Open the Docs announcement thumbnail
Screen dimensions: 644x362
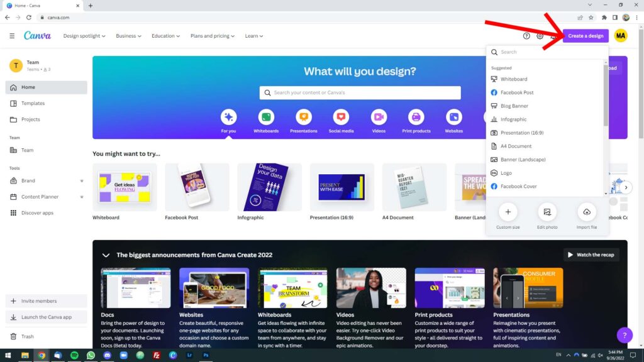[136, 288]
